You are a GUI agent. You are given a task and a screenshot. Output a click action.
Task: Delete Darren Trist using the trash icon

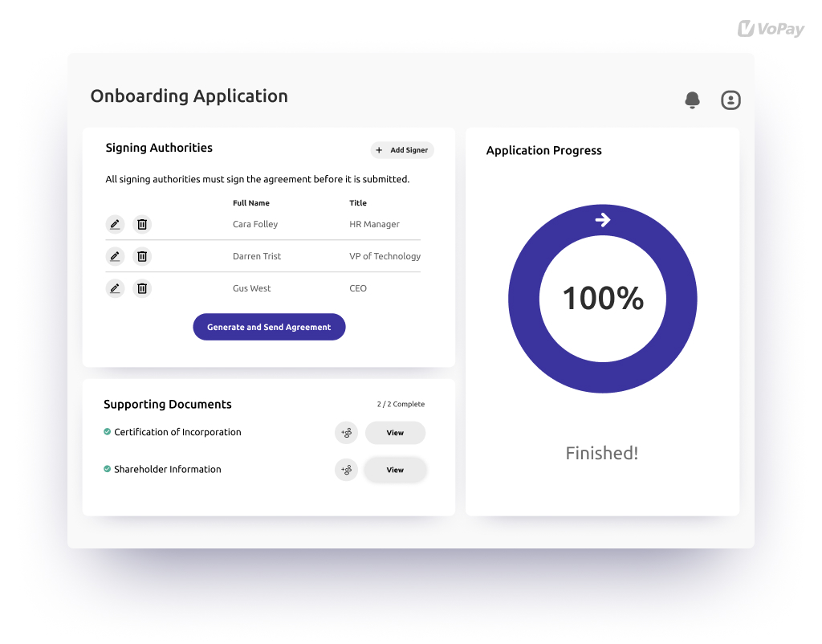click(142, 256)
